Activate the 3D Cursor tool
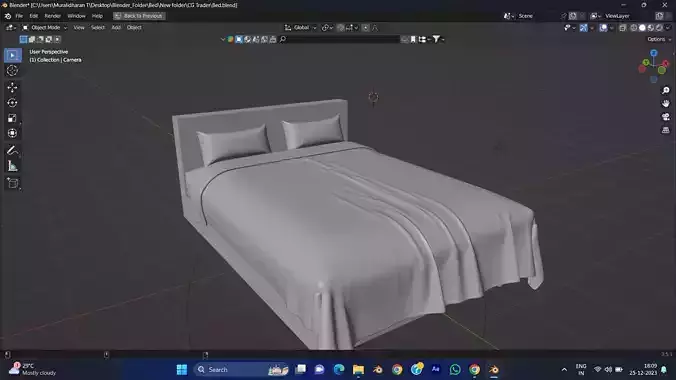This screenshot has height=380, width=676. [x=13, y=70]
